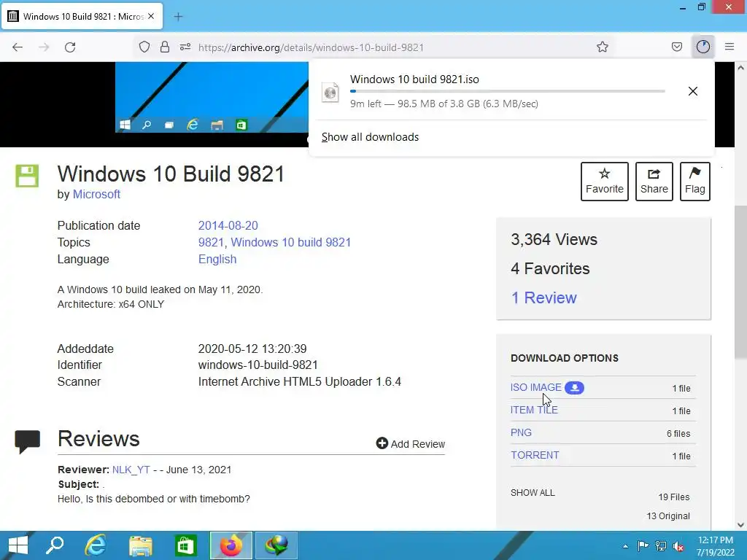Click the archive.org URL address field
The image size is (747, 560).
pos(311,47)
